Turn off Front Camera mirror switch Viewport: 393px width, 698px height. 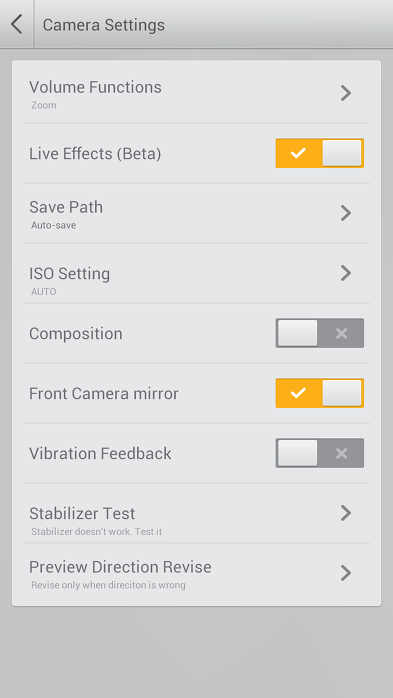pos(320,393)
